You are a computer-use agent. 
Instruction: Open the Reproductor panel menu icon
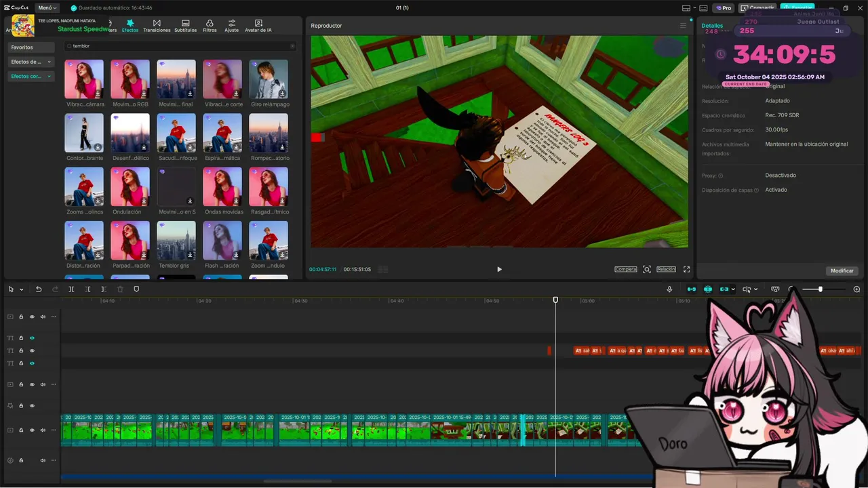tap(683, 26)
